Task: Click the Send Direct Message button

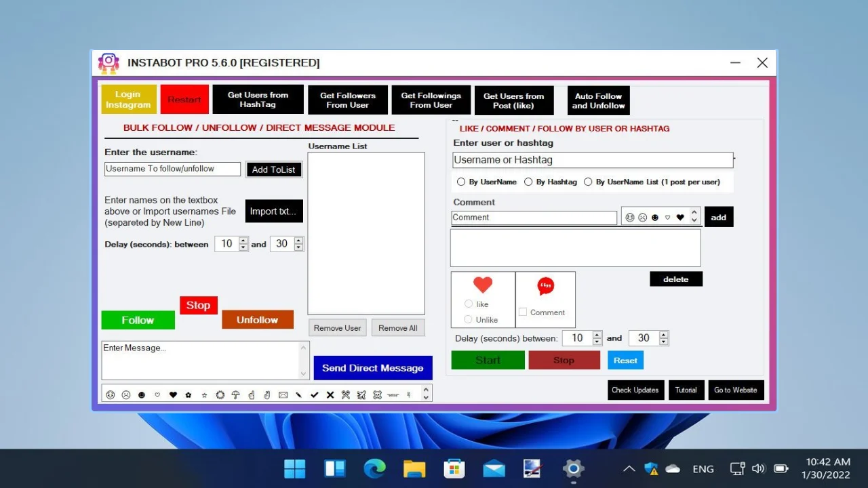Action: point(373,368)
